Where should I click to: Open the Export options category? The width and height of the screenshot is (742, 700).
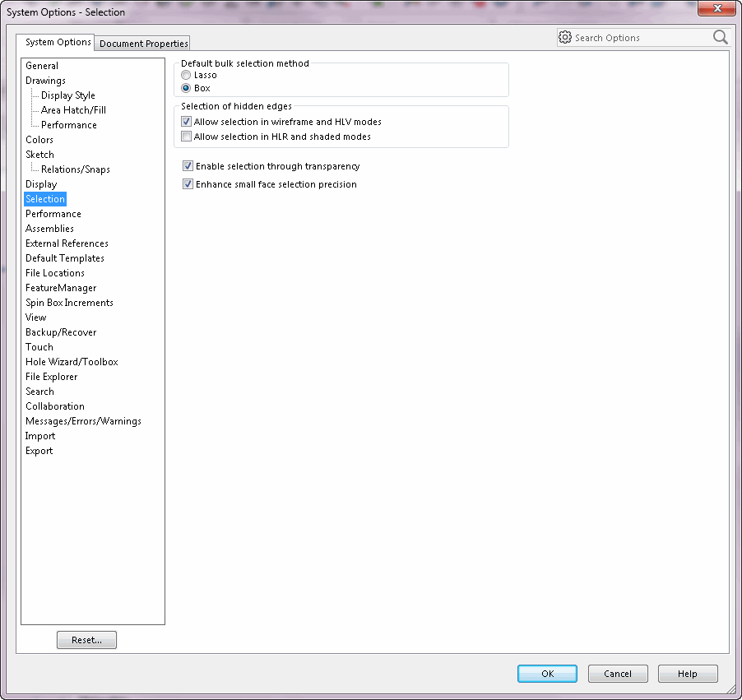(x=39, y=451)
